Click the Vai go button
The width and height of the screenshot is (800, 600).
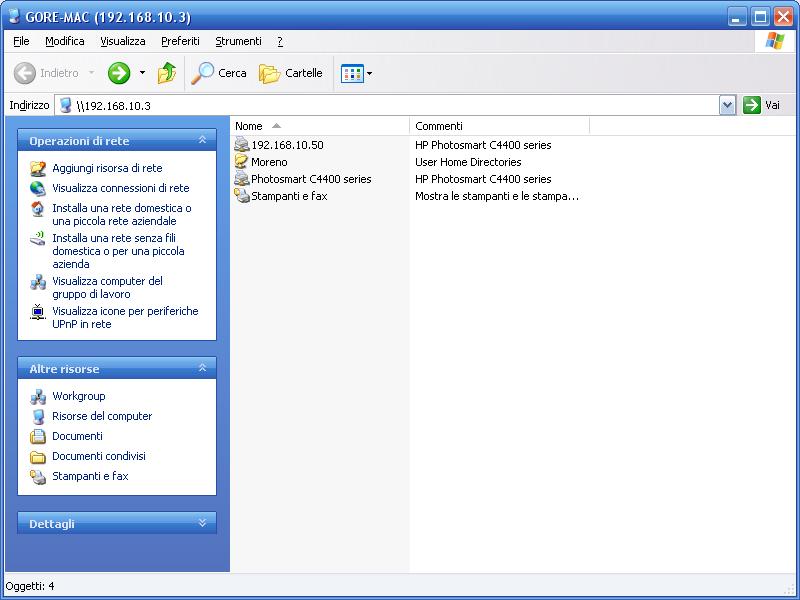(x=761, y=106)
